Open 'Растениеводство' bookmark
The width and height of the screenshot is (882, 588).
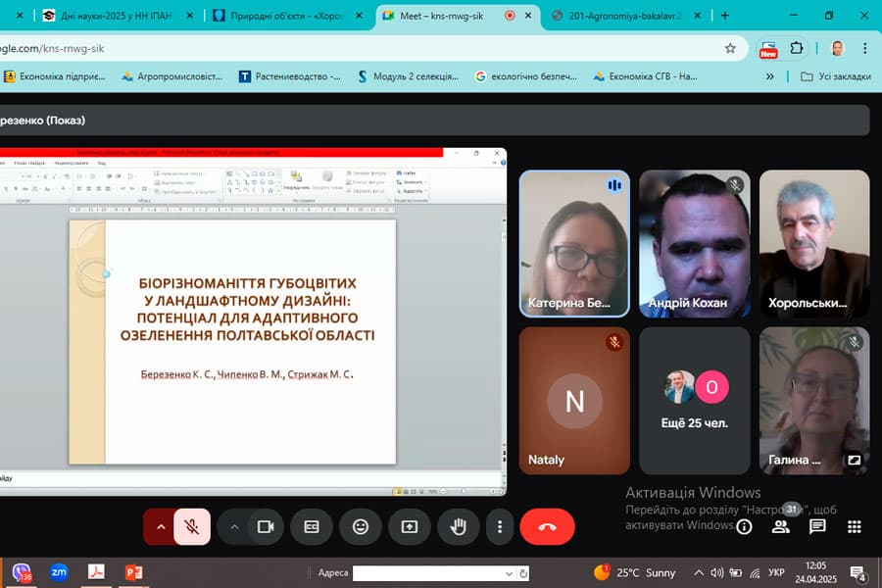tap(290, 76)
